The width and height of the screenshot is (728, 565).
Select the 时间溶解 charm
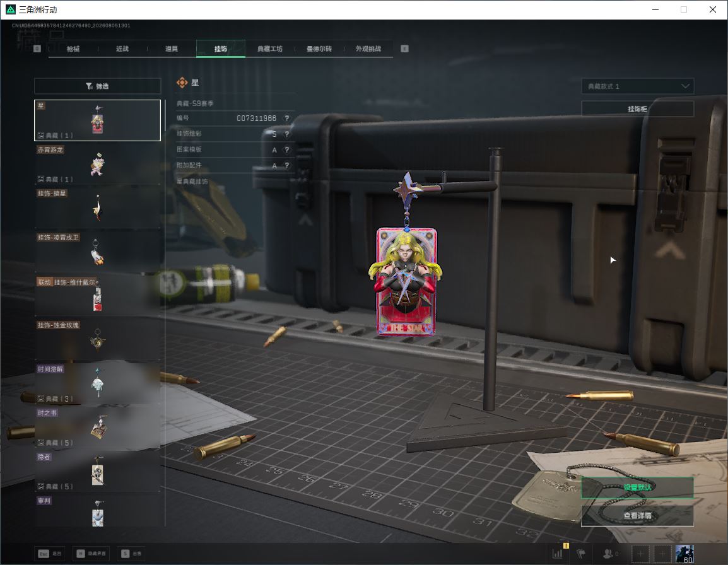98,384
